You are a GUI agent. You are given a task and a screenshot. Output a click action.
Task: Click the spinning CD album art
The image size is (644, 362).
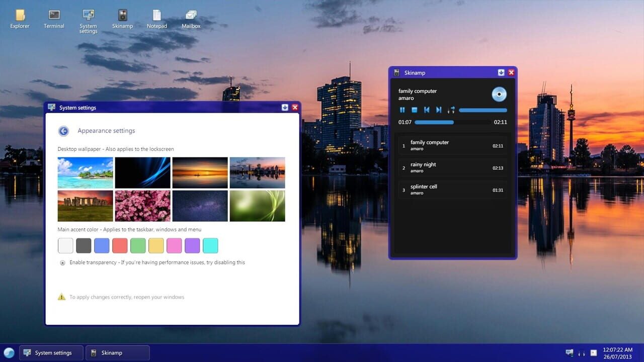tap(499, 94)
